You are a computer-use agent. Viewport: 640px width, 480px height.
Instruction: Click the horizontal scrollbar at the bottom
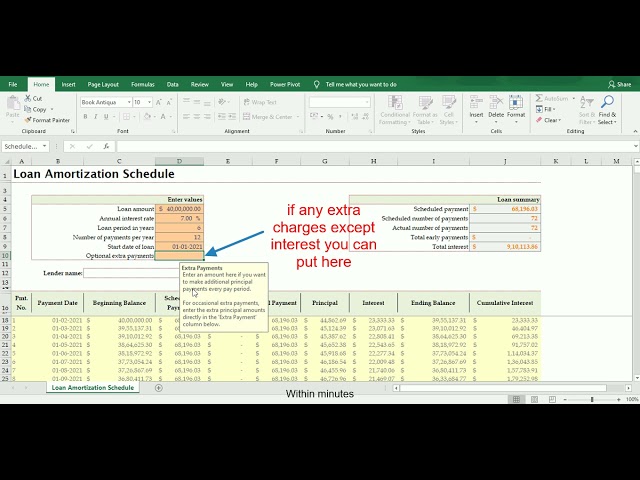[x=503, y=388]
